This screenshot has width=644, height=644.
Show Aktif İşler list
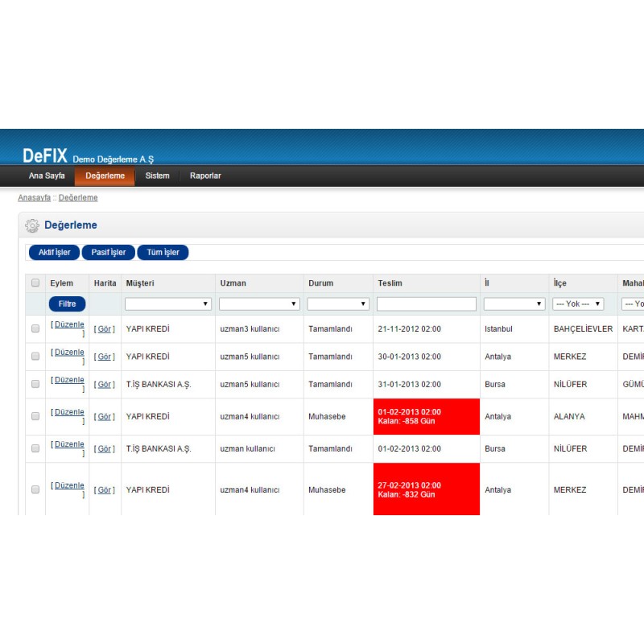click(x=54, y=252)
